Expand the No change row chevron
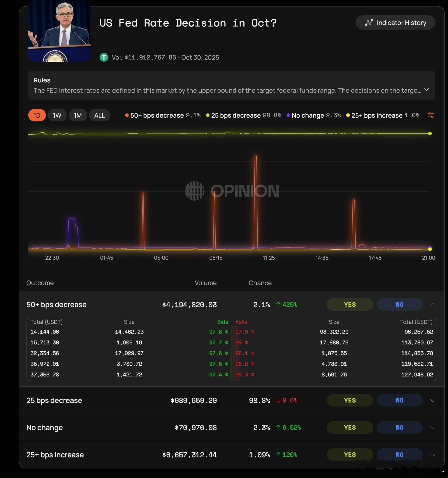Screen dimensions: 448x478 click(432, 428)
